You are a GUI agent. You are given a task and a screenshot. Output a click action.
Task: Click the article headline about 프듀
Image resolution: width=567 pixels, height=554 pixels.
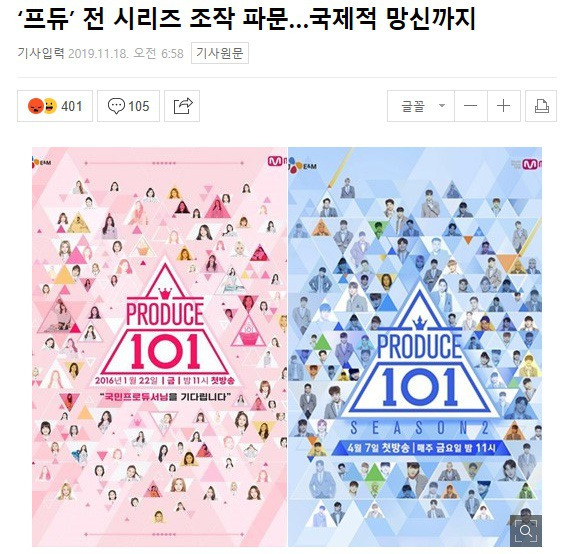(247, 18)
